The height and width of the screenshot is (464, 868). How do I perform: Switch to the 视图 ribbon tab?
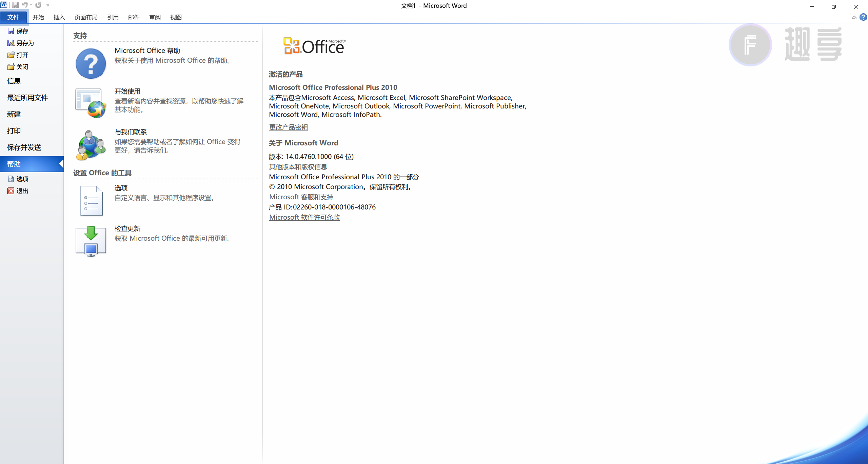(176, 17)
